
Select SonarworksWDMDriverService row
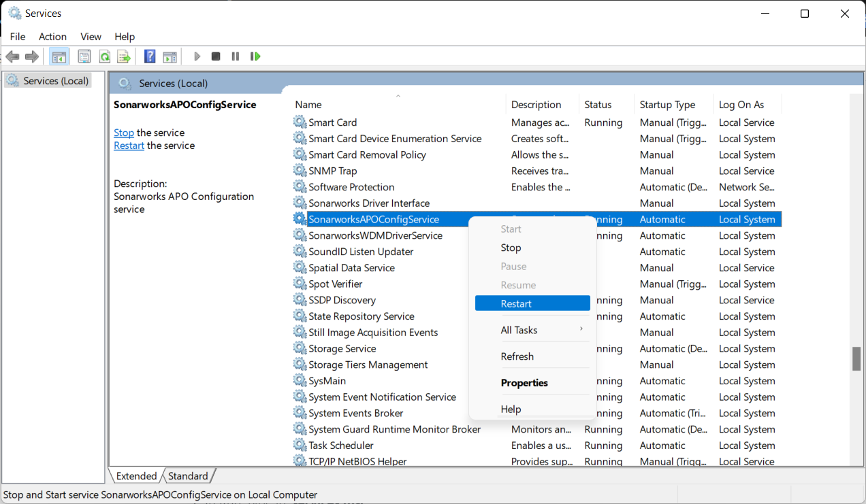(536, 235)
